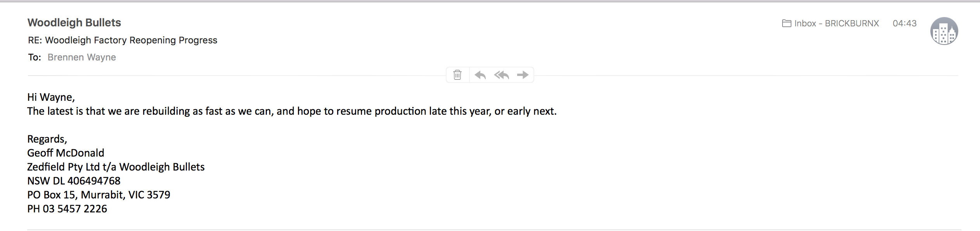Click the Inbox folder icon

coord(786,24)
